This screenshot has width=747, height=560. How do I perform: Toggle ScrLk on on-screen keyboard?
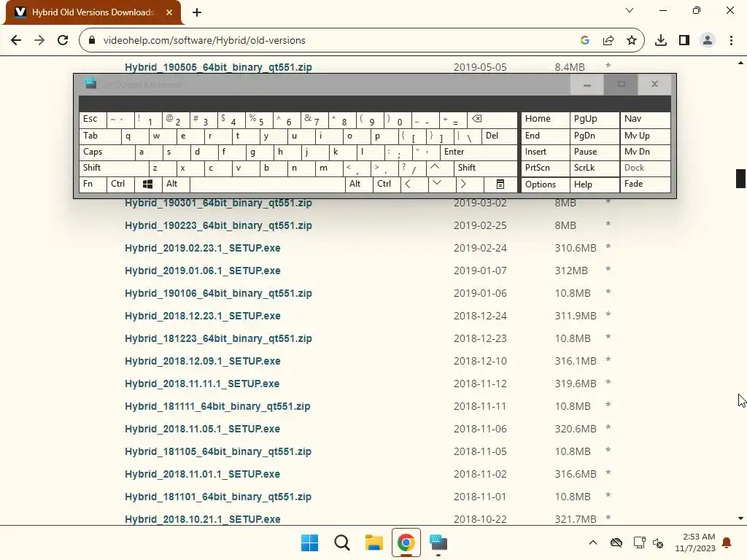[594, 168]
